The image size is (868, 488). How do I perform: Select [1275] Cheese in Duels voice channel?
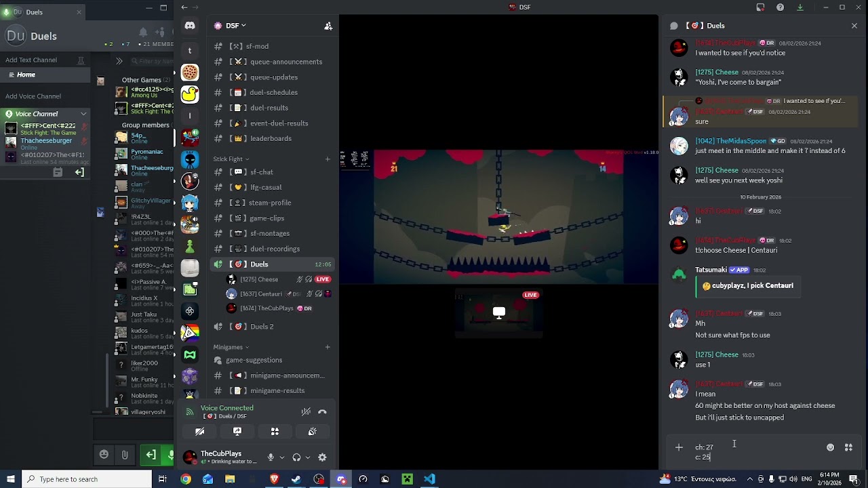(x=278, y=279)
